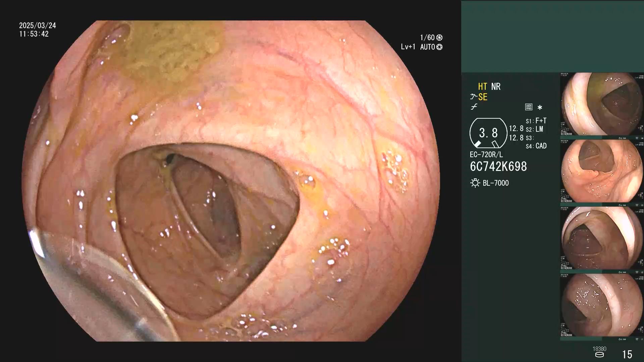Open the second captured thumbnail with polyp
This screenshot has height=362, width=644.
pyautogui.click(x=602, y=171)
